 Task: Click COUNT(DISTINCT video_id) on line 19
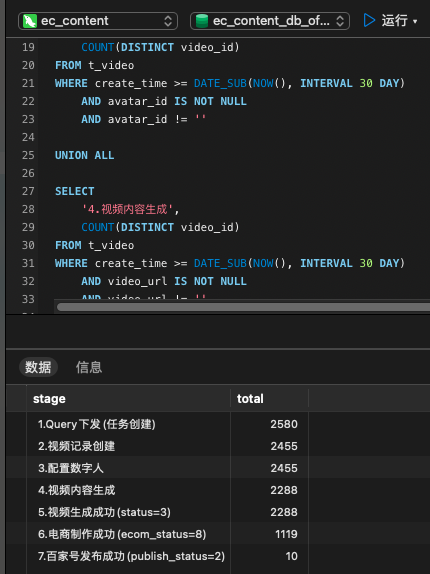point(160,47)
